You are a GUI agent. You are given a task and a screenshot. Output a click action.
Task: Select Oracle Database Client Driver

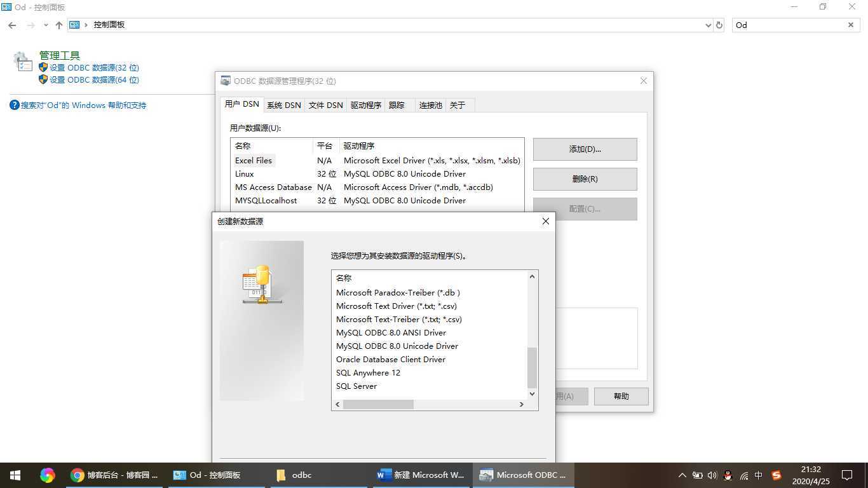coord(391,359)
